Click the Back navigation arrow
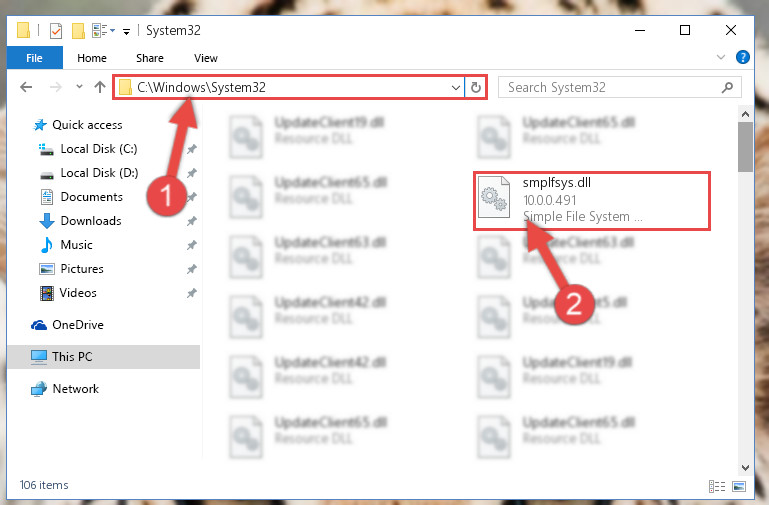This screenshot has height=505, width=769. coord(26,87)
